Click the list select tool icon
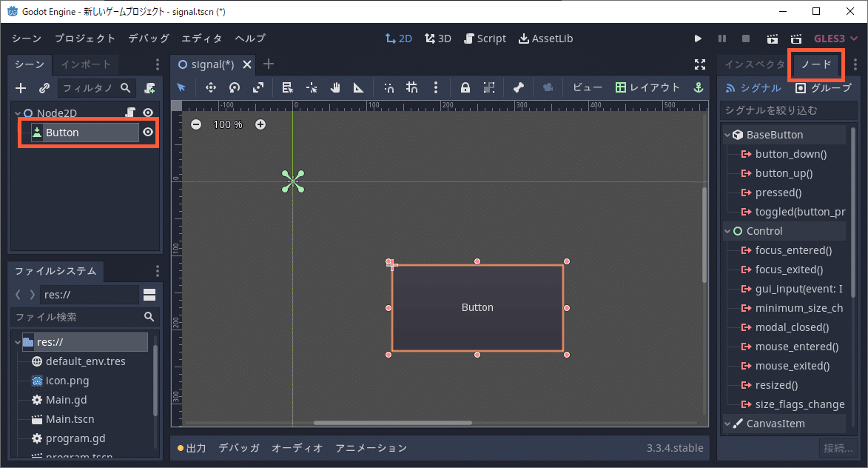Image resolution: width=868 pixels, height=468 pixels. (287, 87)
